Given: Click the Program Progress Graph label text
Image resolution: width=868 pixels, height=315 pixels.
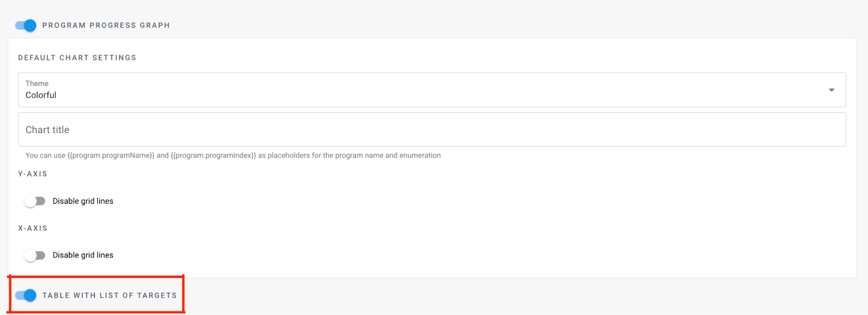Looking at the screenshot, I should pyautogui.click(x=106, y=26).
